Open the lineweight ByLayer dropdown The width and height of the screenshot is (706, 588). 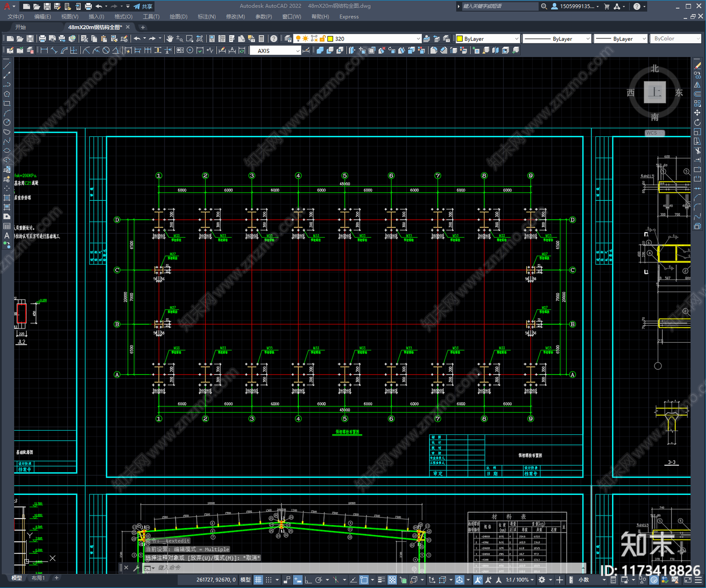click(x=620, y=39)
